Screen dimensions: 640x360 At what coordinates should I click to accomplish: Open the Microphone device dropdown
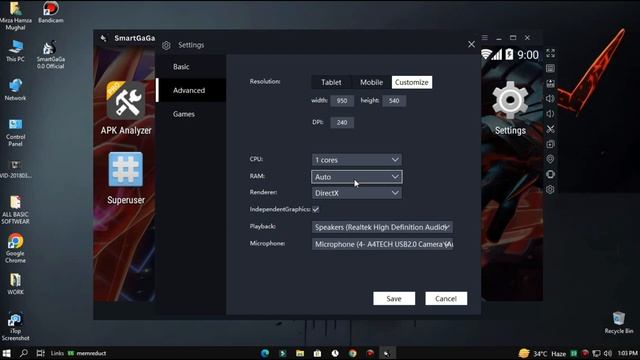pos(382,244)
